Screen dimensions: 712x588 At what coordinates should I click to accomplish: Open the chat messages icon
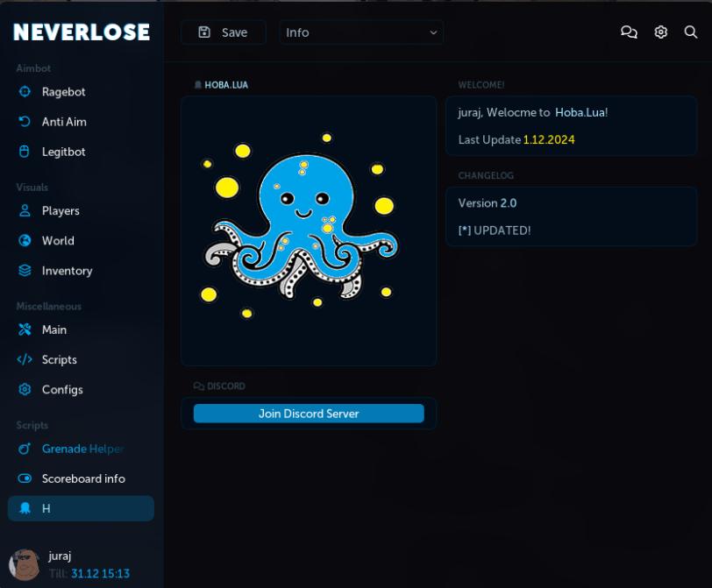pos(629,32)
